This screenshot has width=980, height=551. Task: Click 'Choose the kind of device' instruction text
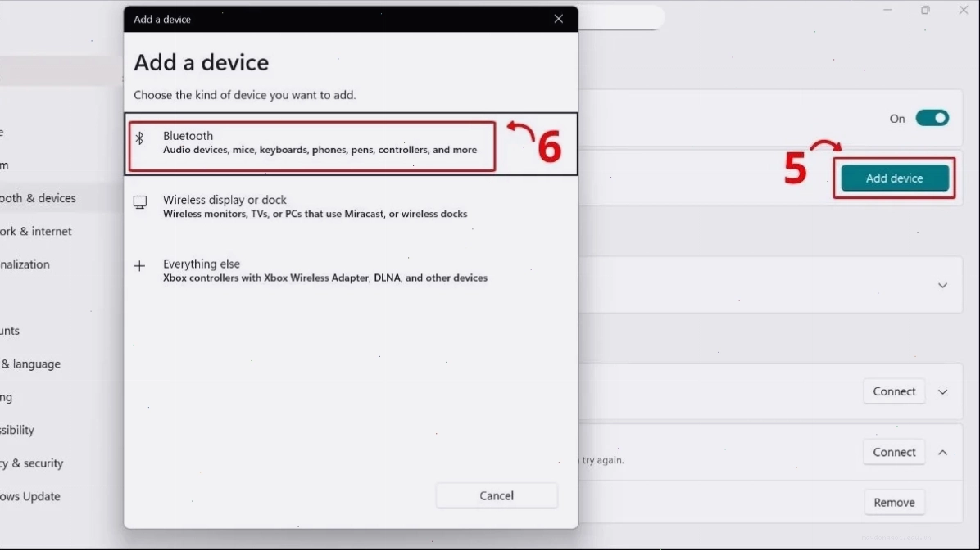[x=244, y=95]
